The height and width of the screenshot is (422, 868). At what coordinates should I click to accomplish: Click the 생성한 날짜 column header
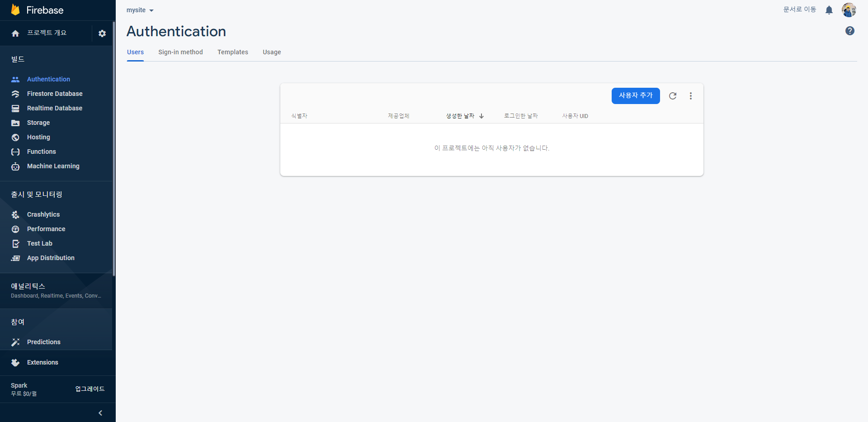point(460,116)
